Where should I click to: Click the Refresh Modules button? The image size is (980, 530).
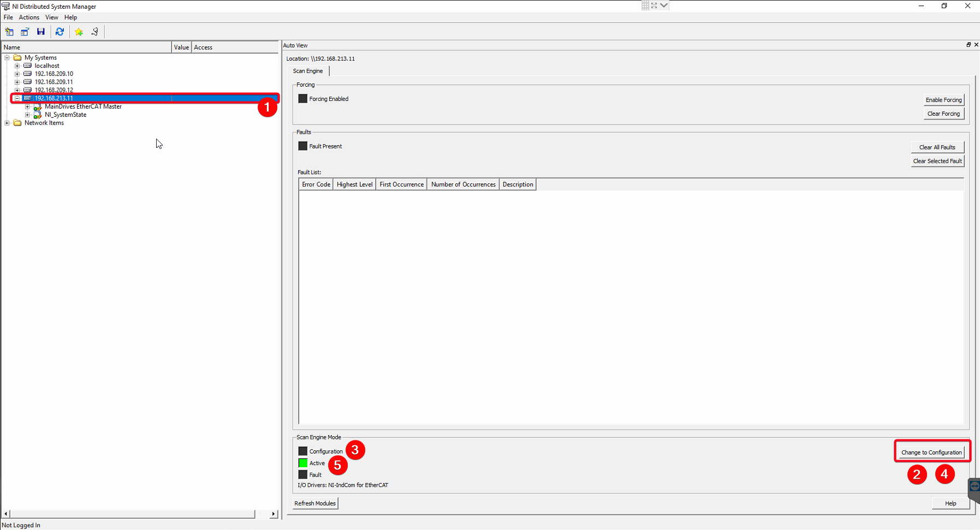click(x=315, y=503)
